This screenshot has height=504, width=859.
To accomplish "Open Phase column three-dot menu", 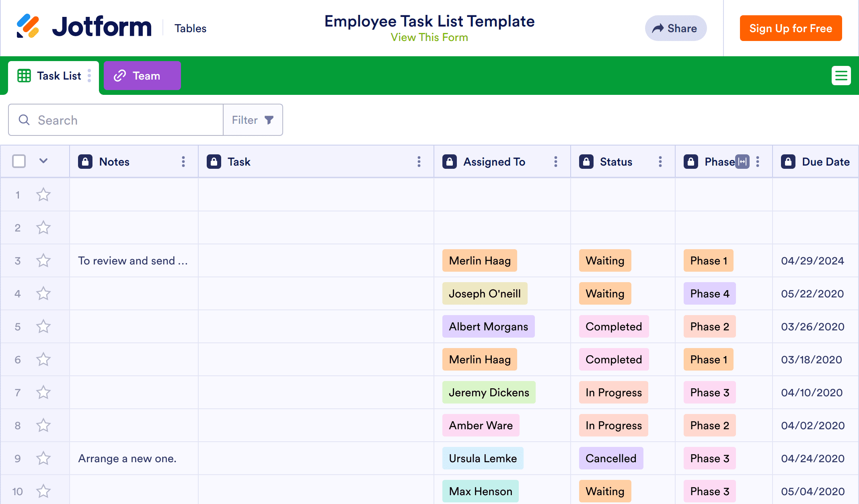I will [758, 162].
